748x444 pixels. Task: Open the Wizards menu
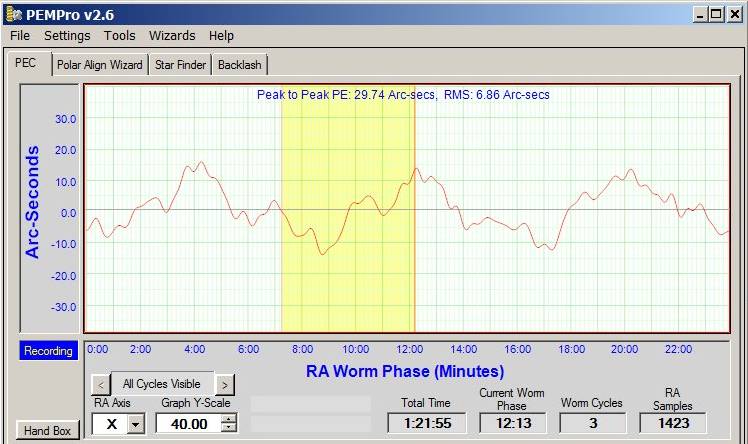[172, 36]
